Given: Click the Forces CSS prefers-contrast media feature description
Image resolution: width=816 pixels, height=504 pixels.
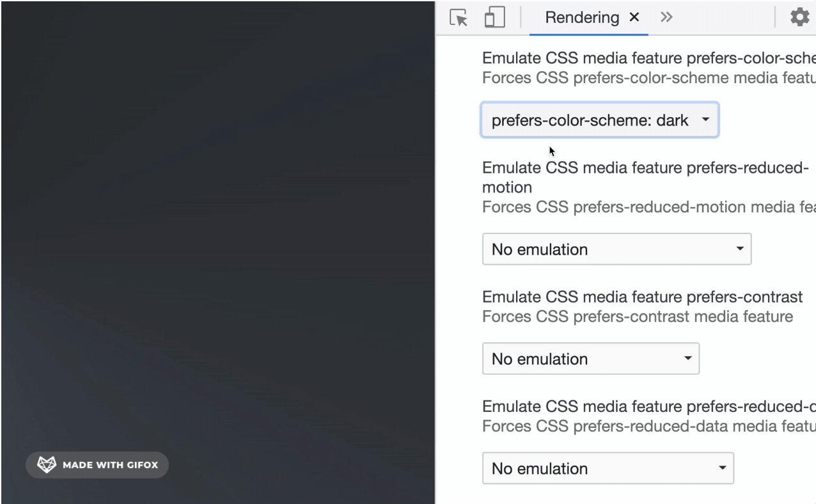Looking at the screenshot, I should click(637, 317).
